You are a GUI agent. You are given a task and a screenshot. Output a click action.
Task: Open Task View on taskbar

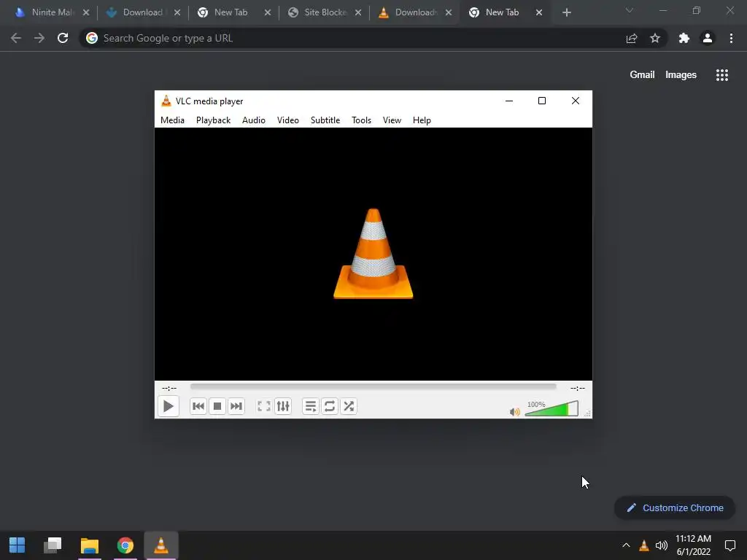click(x=53, y=545)
